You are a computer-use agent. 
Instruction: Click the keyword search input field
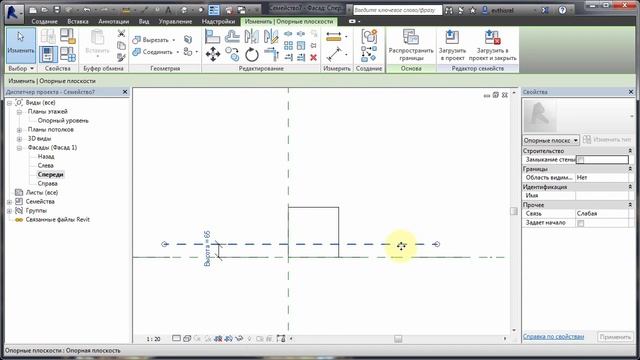tap(397, 10)
